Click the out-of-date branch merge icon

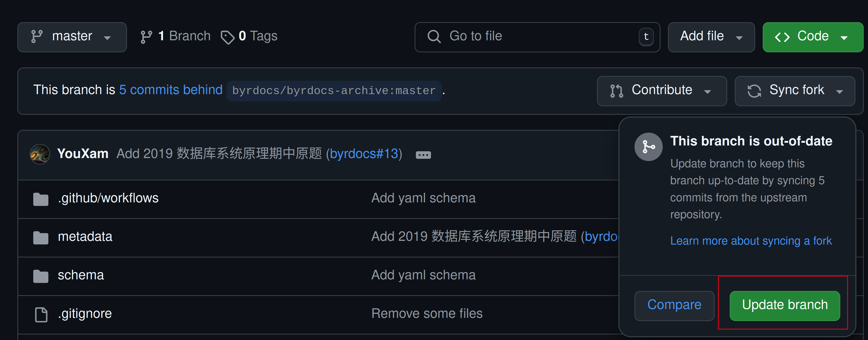648,147
